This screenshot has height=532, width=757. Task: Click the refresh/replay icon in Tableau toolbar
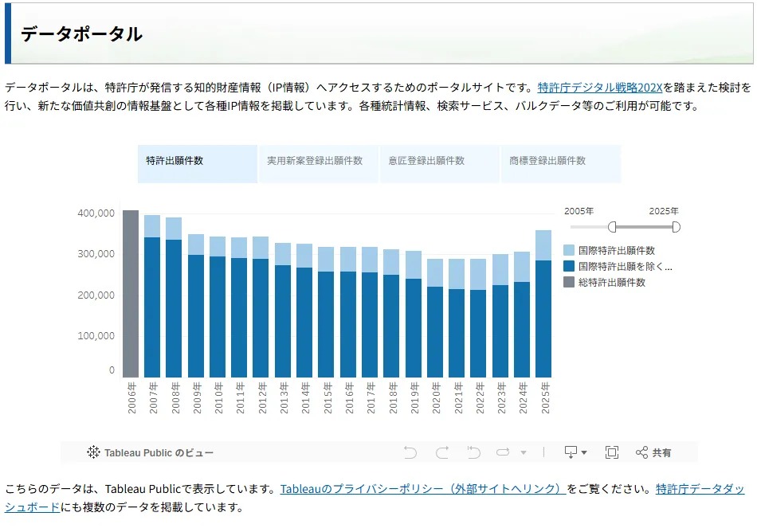pos(503,452)
